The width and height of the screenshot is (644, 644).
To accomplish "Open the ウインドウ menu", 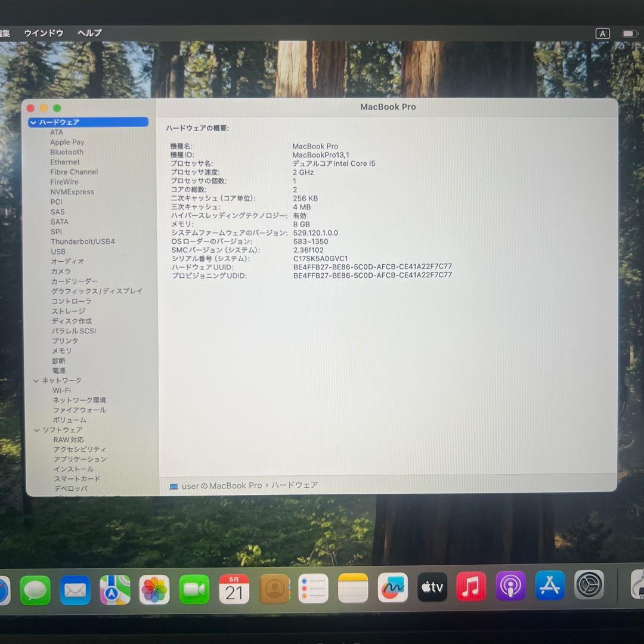I will (43, 33).
